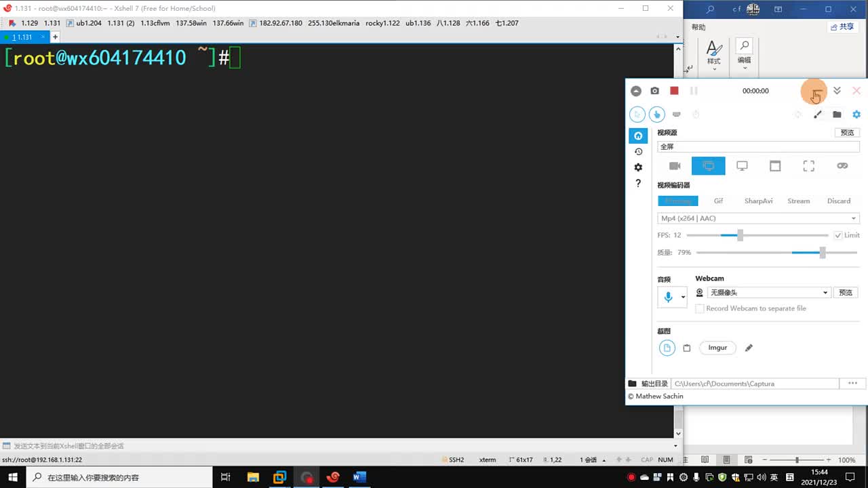This screenshot has width=868, height=488.
Task: Click the webcam preview button
Action: (846, 293)
